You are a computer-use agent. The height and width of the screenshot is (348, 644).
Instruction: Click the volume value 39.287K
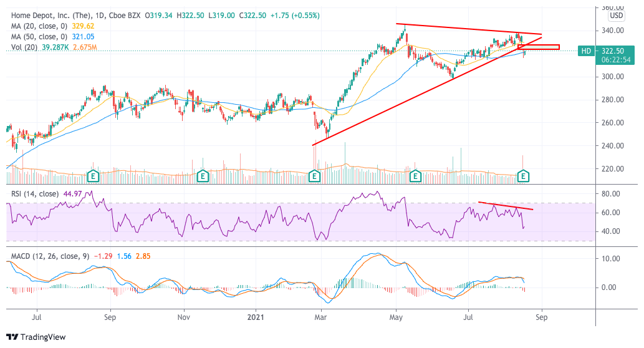coord(55,47)
